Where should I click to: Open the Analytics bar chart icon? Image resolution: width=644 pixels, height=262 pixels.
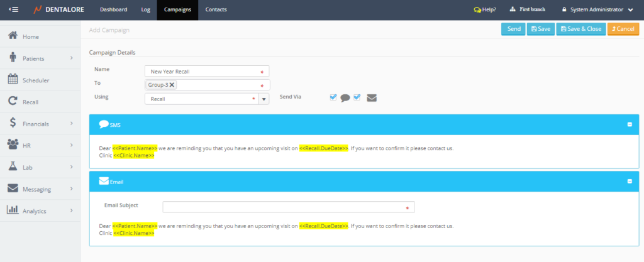(12, 210)
